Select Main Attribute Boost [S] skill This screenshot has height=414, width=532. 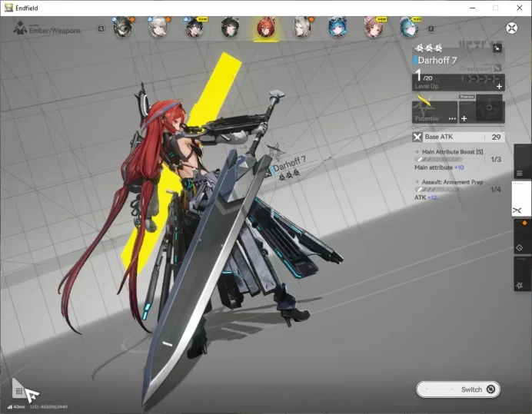[x=452, y=152]
